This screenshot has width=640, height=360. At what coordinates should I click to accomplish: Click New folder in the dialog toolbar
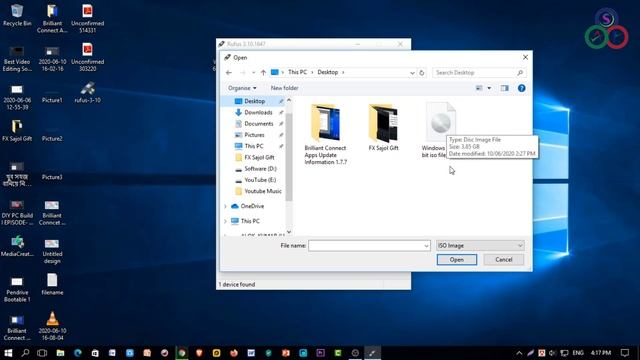tap(284, 88)
